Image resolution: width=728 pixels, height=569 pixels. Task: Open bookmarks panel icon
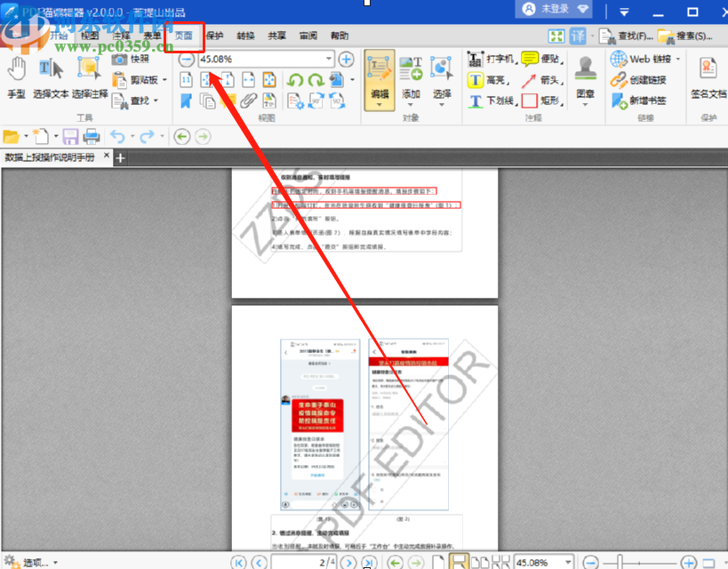click(x=186, y=100)
